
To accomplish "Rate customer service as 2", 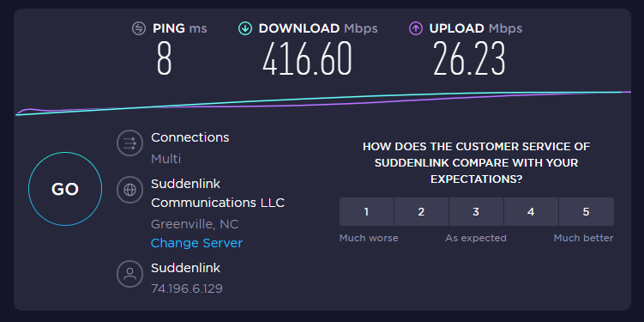I will point(421,212).
